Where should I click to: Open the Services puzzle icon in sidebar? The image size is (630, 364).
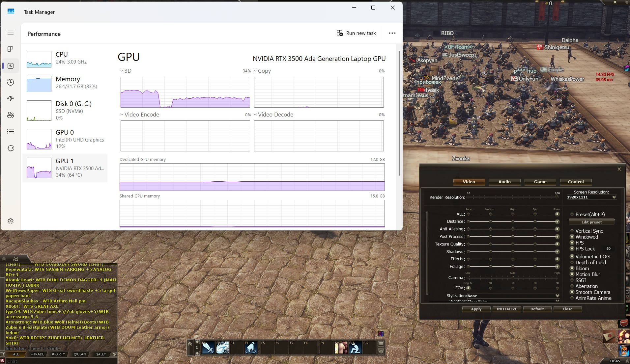coord(11,148)
